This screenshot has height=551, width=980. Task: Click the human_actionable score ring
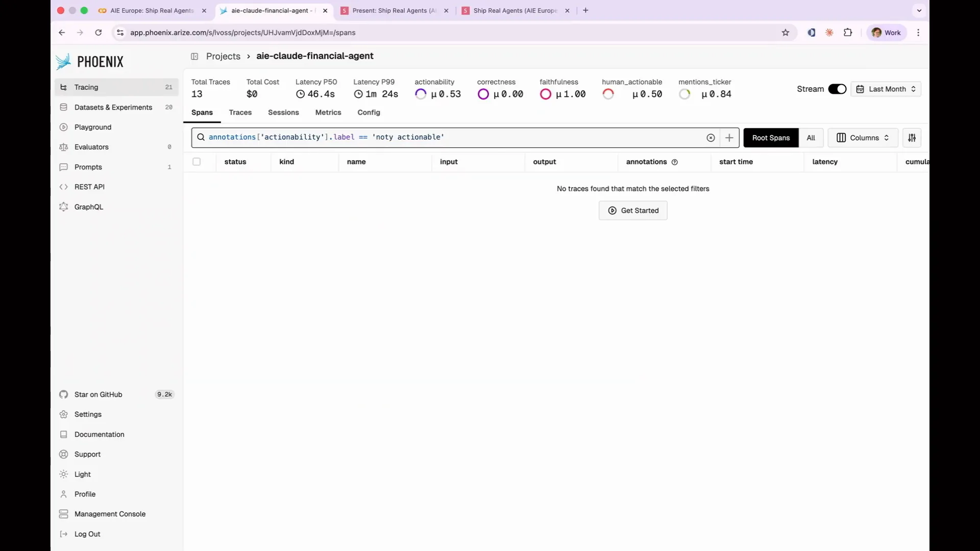tap(608, 94)
